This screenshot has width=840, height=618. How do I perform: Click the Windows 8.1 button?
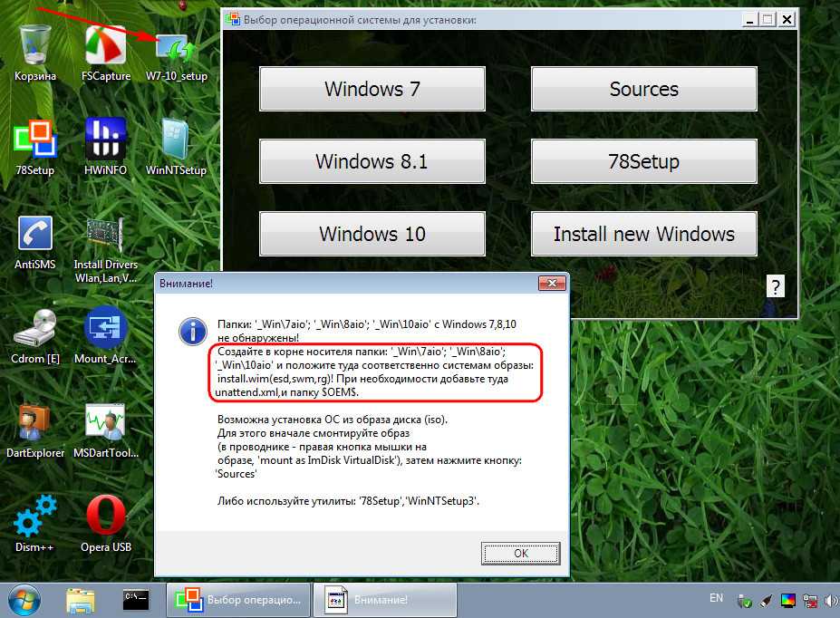point(372,162)
